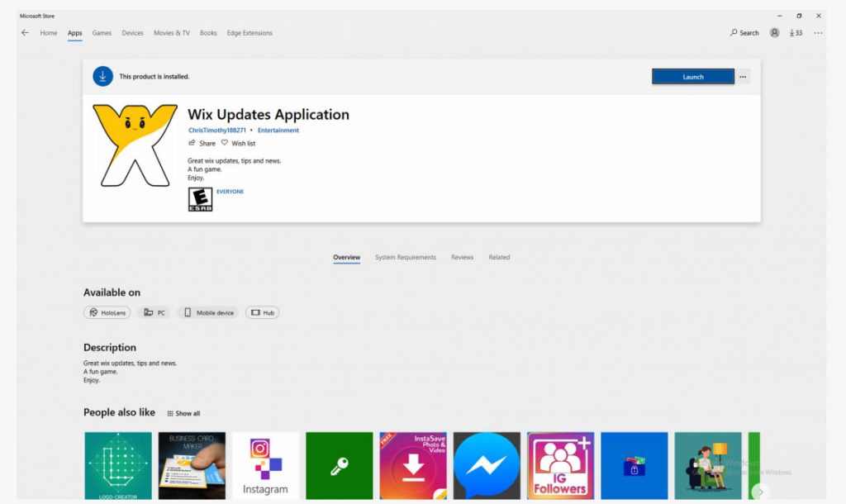
Task: Open the downloads queue showing 33
Action: point(796,33)
